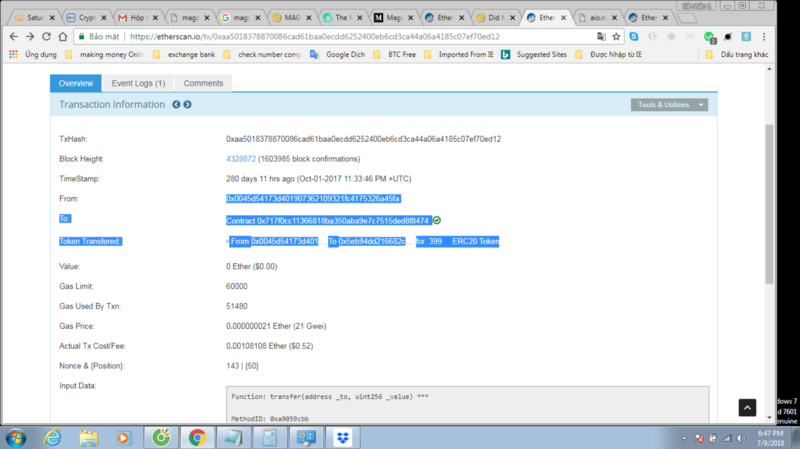
Task: Switch to Chrome in the taskbar
Action: [197, 438]
